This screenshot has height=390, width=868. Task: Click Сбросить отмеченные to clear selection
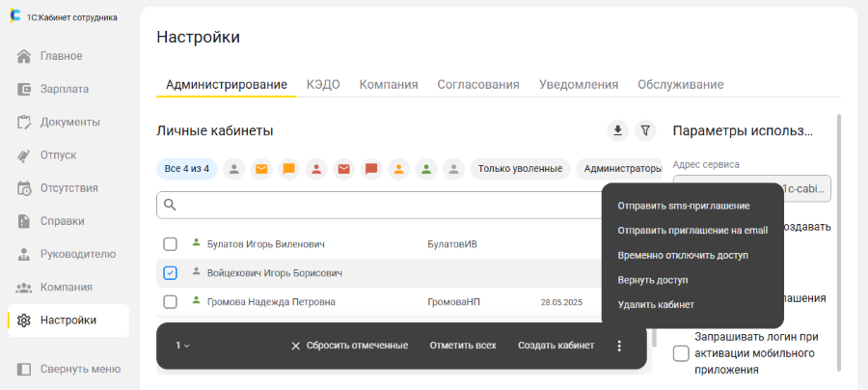[348, 346]
